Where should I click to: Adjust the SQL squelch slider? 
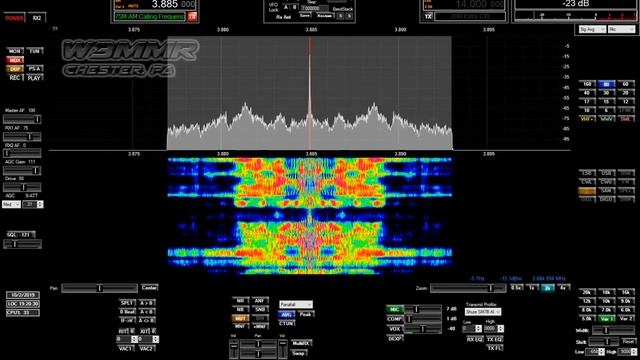click(22, 244)
